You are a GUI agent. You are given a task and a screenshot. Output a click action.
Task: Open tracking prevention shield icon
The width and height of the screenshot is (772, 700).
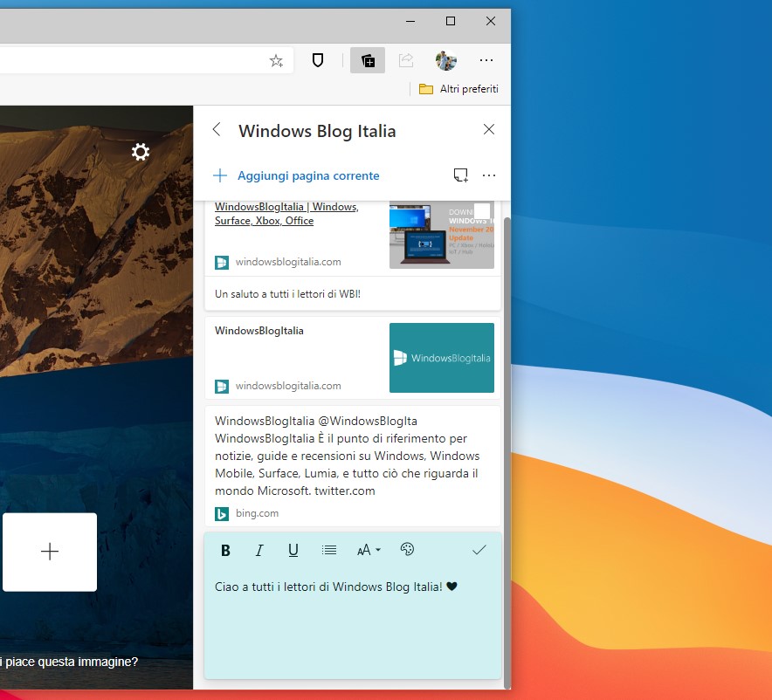318,60
